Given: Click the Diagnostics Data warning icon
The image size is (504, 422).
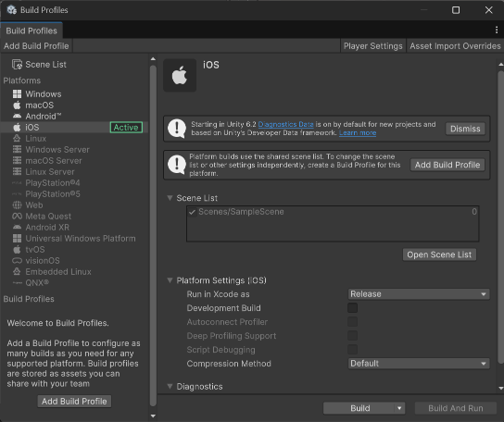Looking at the screenshot, I should pyautogui.click(x=177, y=129).
